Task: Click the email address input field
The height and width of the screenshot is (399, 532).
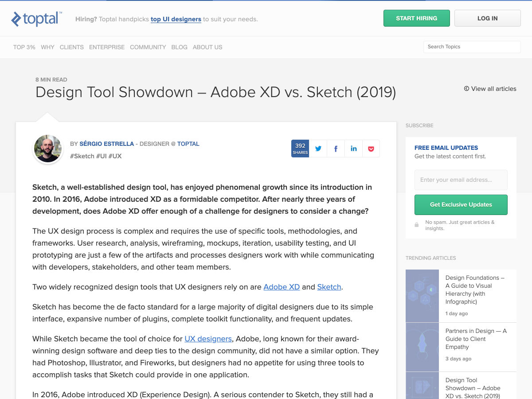Action: [x=461, y=180]
